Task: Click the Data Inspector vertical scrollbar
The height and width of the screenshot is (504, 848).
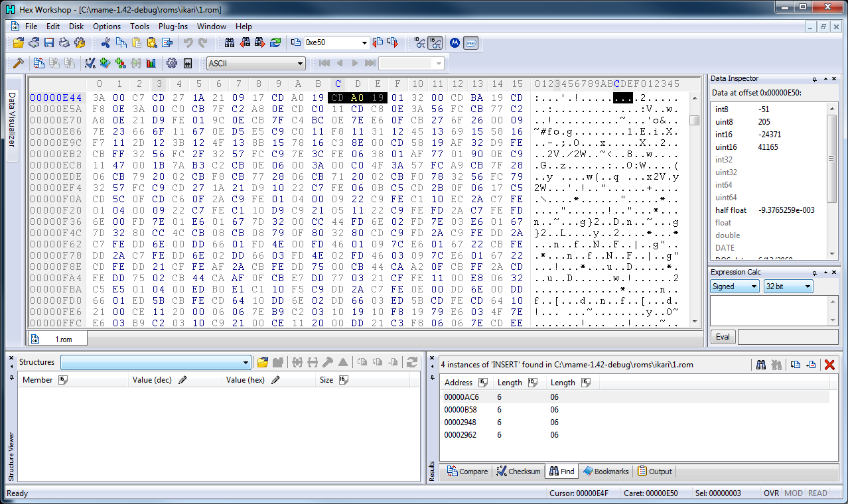Action: (832, 180)
